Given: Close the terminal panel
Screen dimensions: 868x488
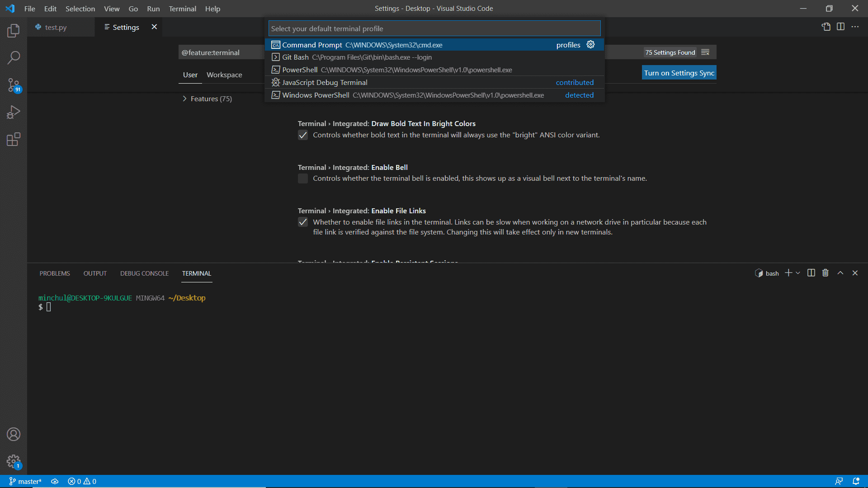Looking at the screenshot, I should [855, 273].
